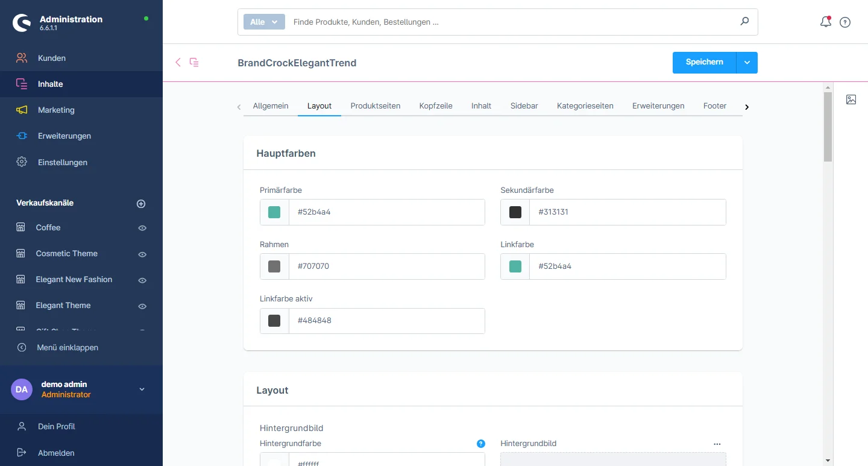Click the search magnifier icon
The height and width of the screenshot is (466, 868).
744,22
